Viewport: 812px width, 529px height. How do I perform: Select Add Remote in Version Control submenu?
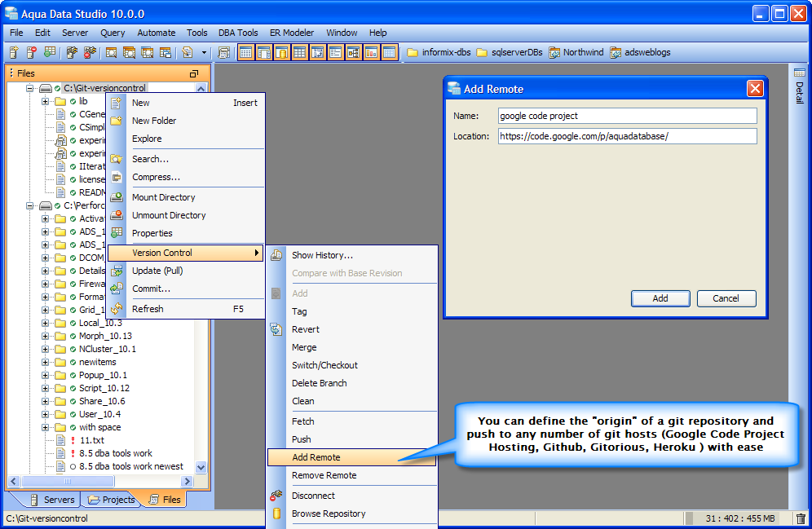[x=351, y=457]
